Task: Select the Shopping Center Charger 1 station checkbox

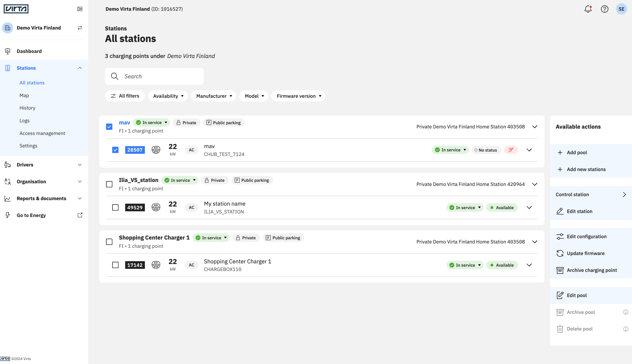Action: coord(109,242)
